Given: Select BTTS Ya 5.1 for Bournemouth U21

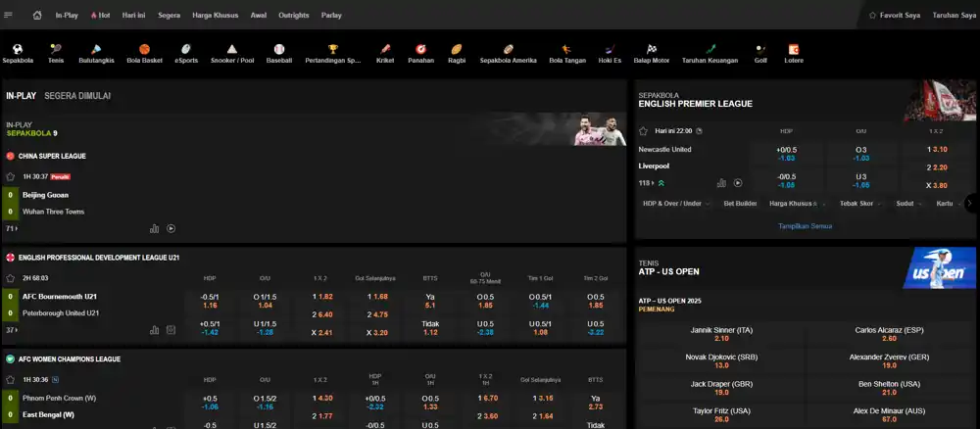Looking at the screenshot, I should (430, 301).
